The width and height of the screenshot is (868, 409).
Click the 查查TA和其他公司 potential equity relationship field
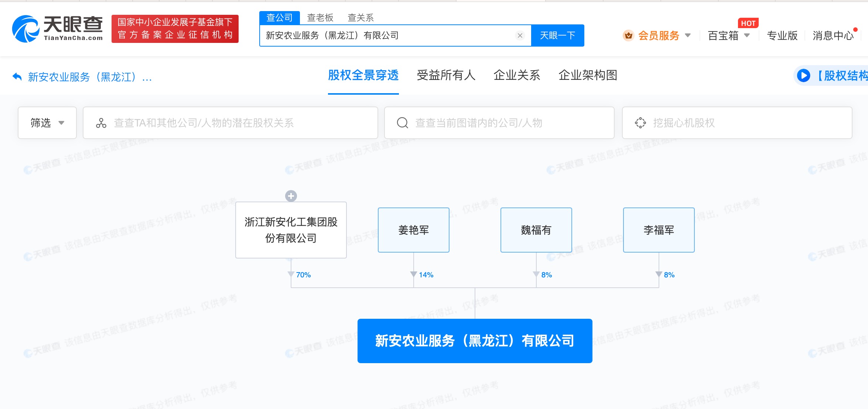230,123
